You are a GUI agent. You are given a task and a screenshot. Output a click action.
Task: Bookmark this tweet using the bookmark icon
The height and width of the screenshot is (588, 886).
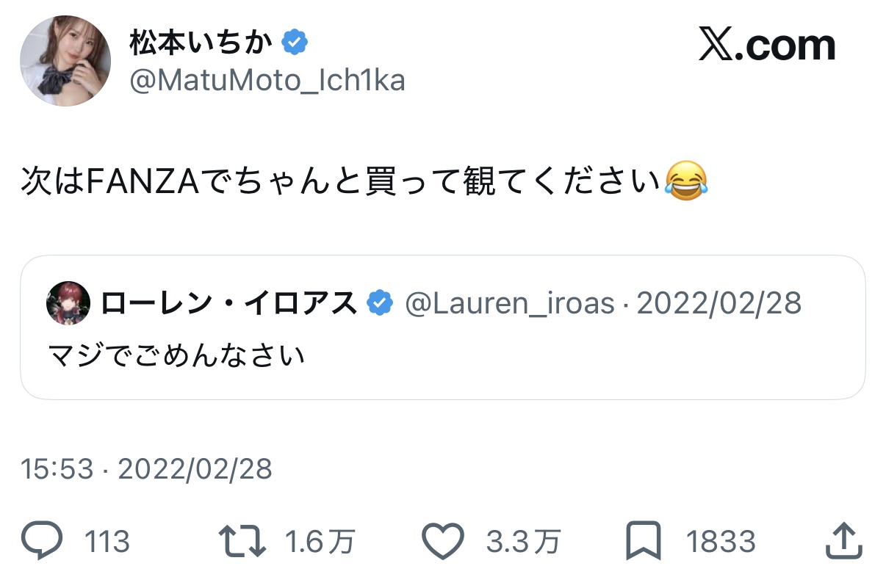click(x=644, y=542)
